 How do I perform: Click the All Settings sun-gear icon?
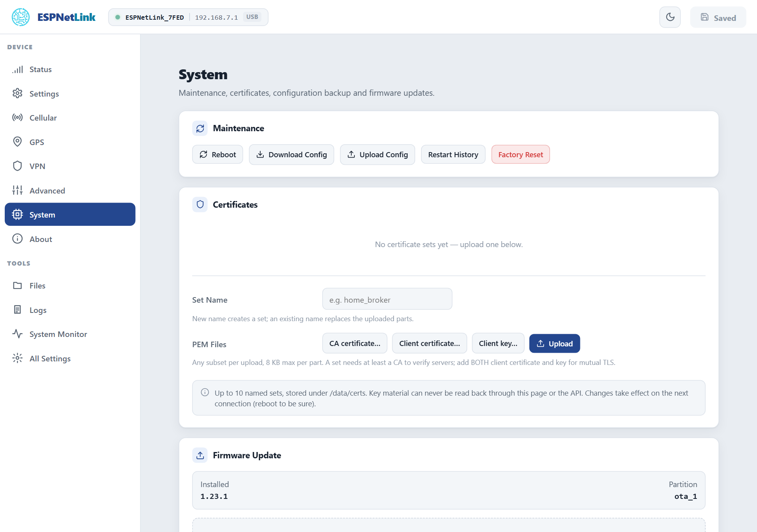17,358
